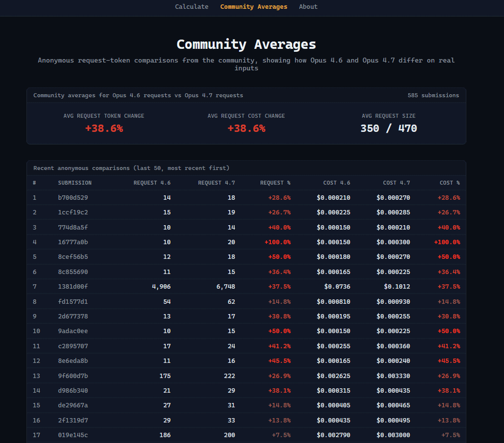Viewport: 504px width, 443px height.
Task: Click the REQUEST % column header
Action: (x=275, y=183)
